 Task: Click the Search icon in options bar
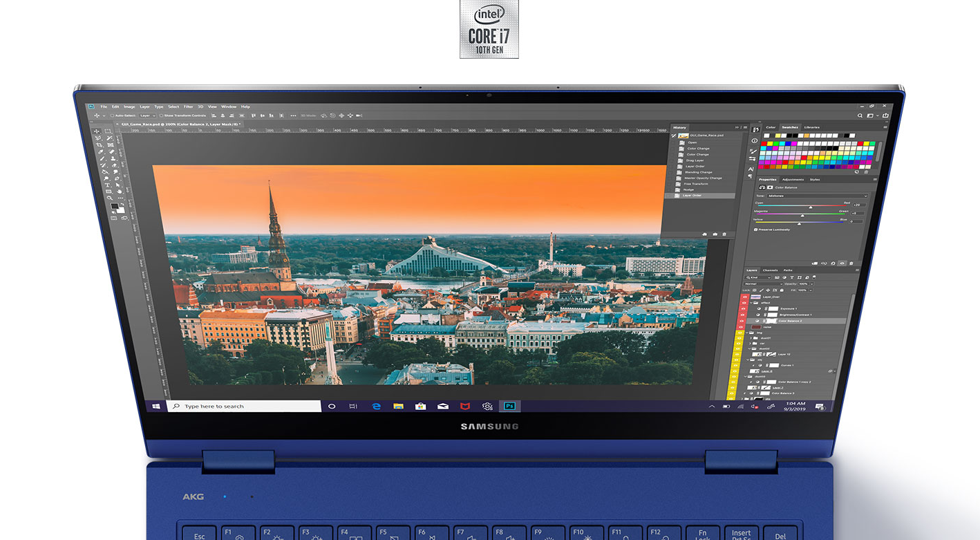pyautogui.click(x=860, y=115)
